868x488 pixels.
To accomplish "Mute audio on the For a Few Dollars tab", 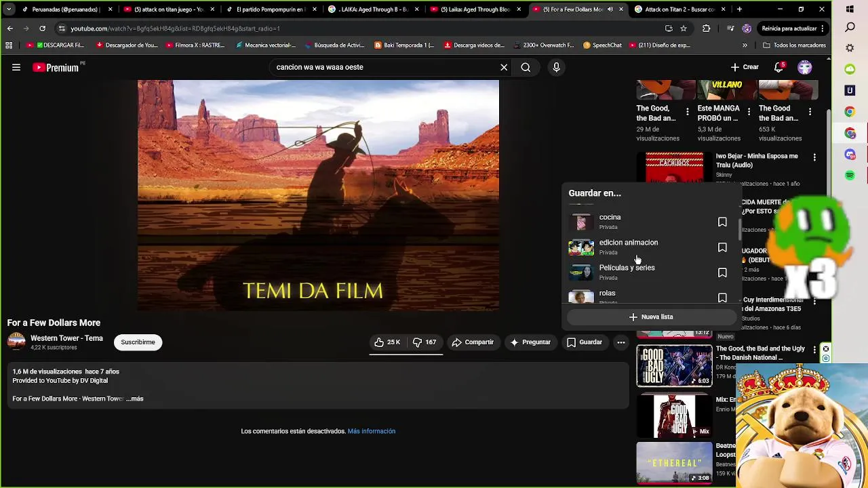I will pos(610,9).
